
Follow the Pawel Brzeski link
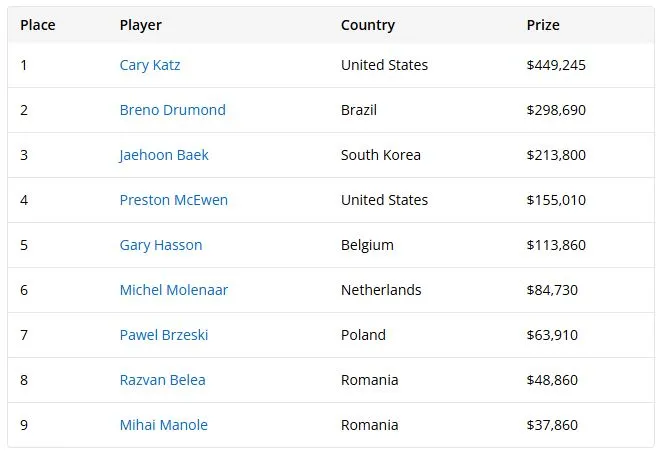(164, 335)
